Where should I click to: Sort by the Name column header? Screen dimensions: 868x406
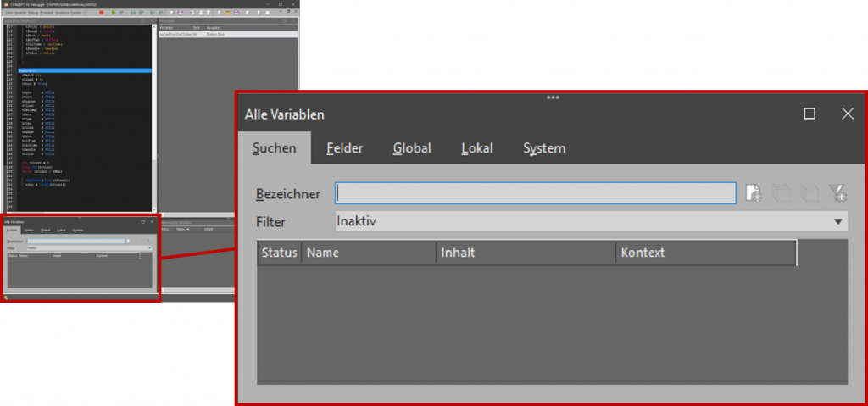tap(369, 253)
